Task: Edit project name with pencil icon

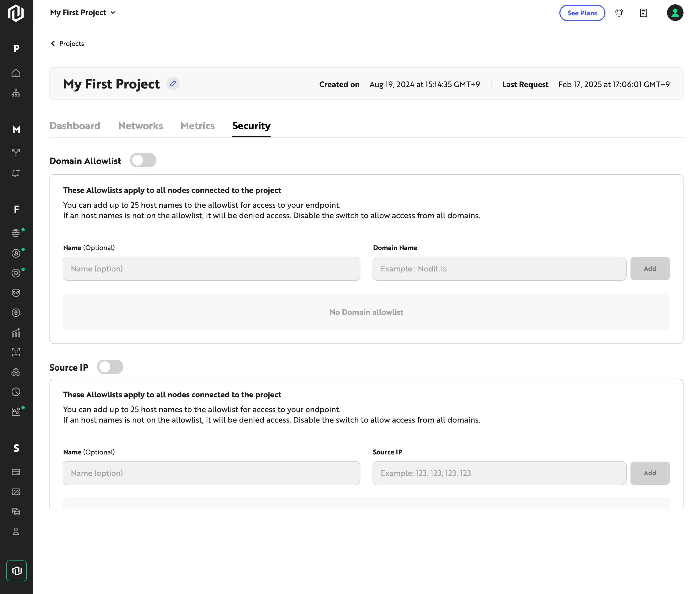Action: tap(173, 84)
